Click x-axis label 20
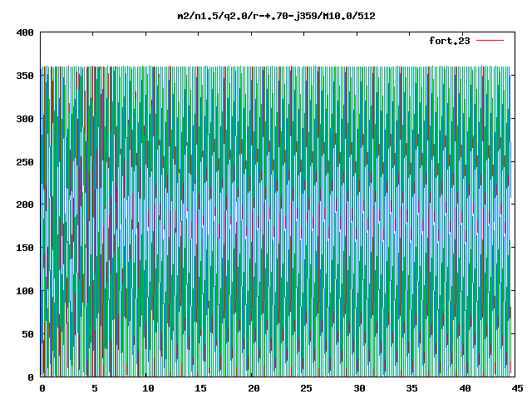532x399 pixels. coord(254,388)
